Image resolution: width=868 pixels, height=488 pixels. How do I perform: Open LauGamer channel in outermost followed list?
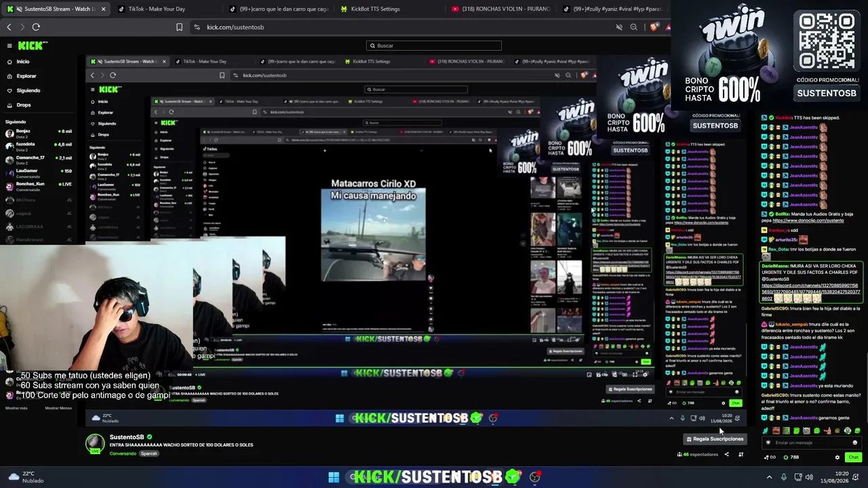pyautogui.click(x=38, y=172)
